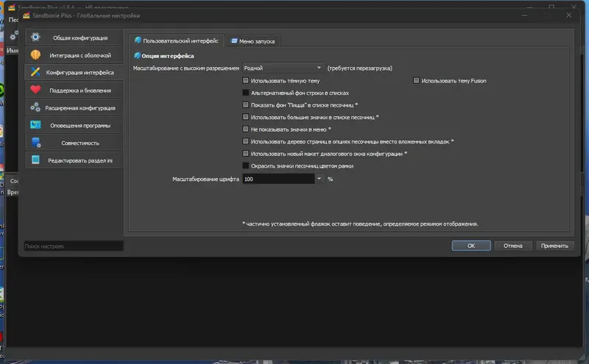Viewport: 589px width, 364px height.
Task: Toggle Использовать большие значки checkbox
Action: point(246,117)
